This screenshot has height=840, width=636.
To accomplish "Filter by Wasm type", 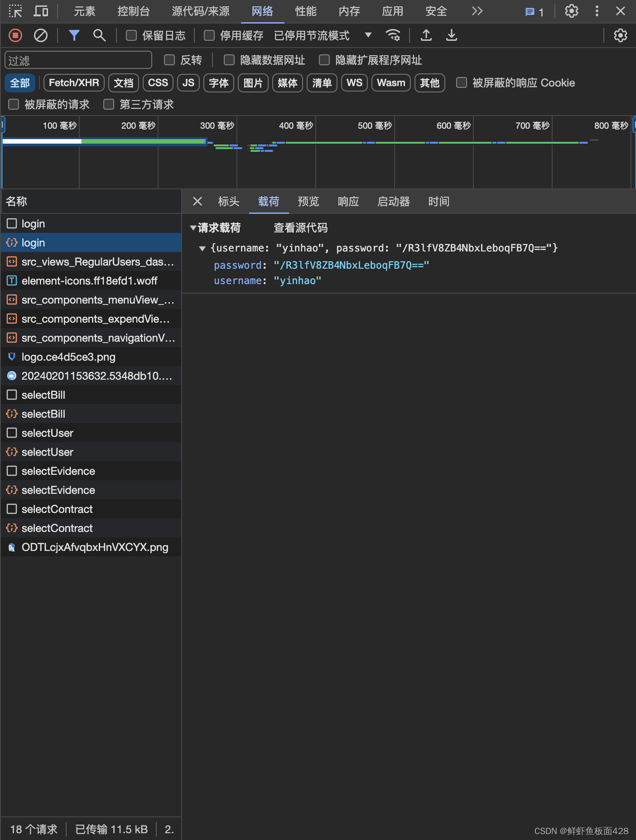I will (391, 83).
